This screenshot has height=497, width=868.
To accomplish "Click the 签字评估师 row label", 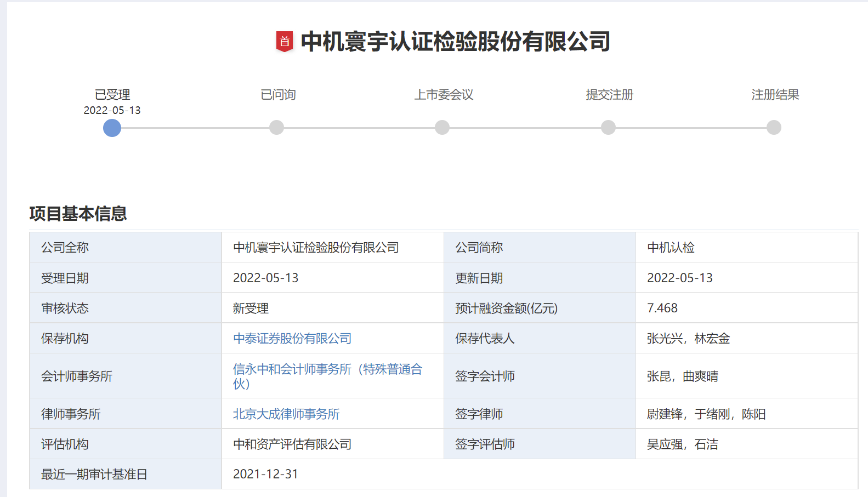I will [x=485, y=444].
